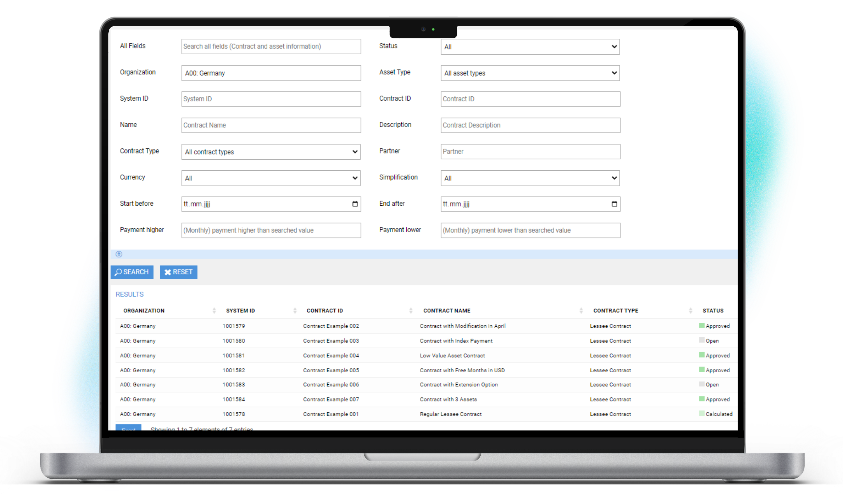843x504 pixels.
Task: Sort by Contract Type column arrows
Action: [690, 310]
